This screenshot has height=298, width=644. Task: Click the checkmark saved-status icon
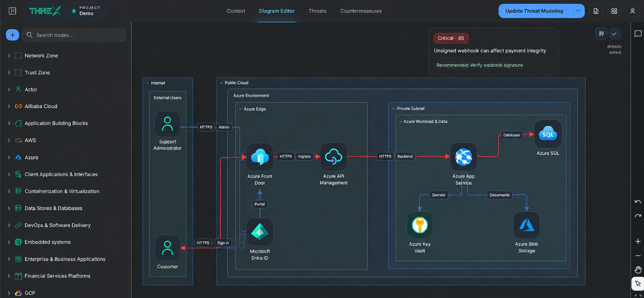point(614,34)
